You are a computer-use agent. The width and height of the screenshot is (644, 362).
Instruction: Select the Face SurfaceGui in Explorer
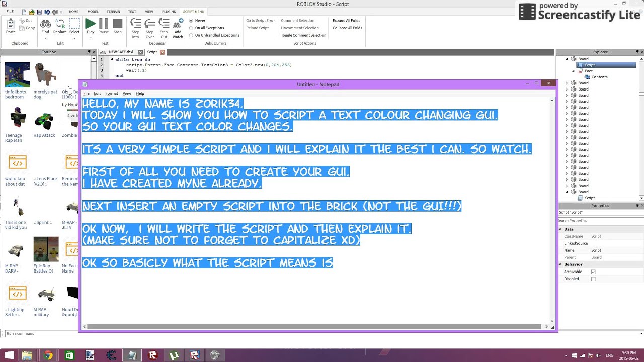(586, 71)
